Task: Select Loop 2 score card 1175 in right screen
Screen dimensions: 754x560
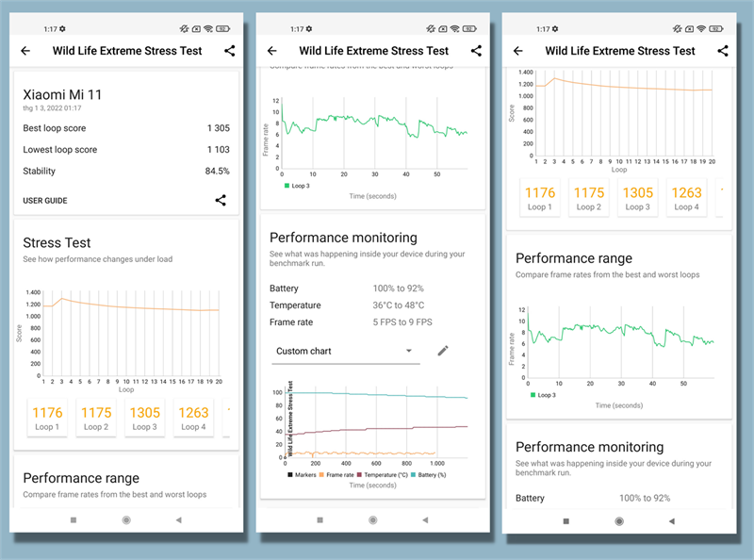Action: pos(588,198)
